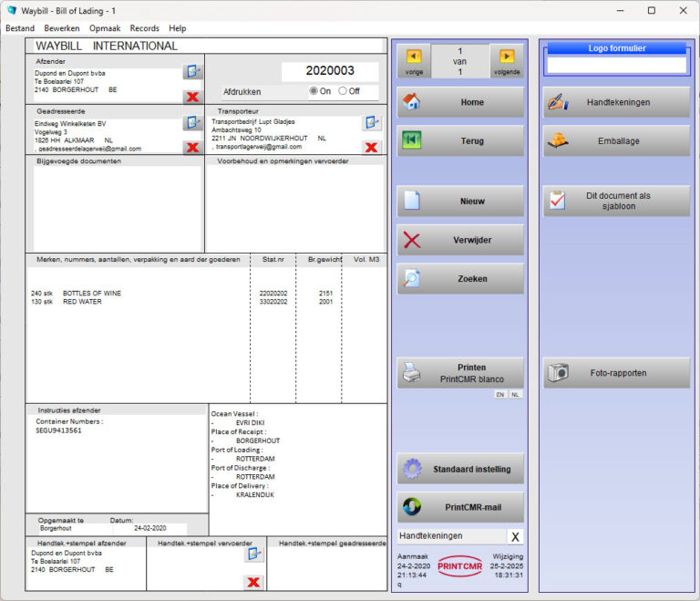The image size is (700, 601).
Task: Select the Afdrukken Off radio button
Action: (x=343, y=91)
